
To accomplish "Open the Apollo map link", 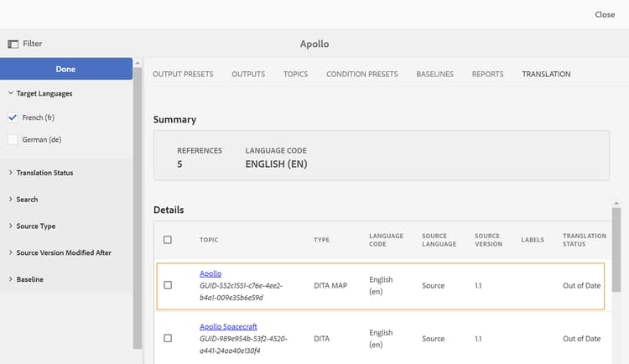I will (211, 274).
